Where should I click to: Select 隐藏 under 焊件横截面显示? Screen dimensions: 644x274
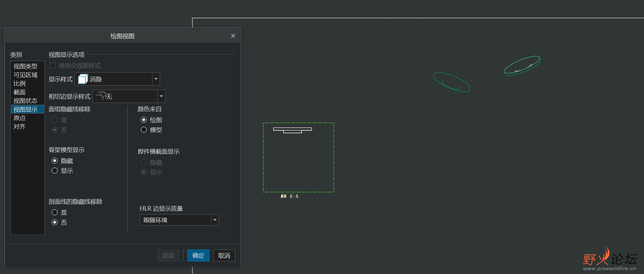pyautogui.click(x=144, y=162)
